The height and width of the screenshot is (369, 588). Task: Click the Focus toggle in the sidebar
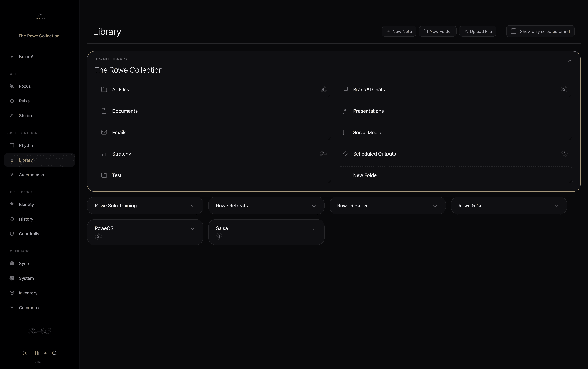click(12, 86)
